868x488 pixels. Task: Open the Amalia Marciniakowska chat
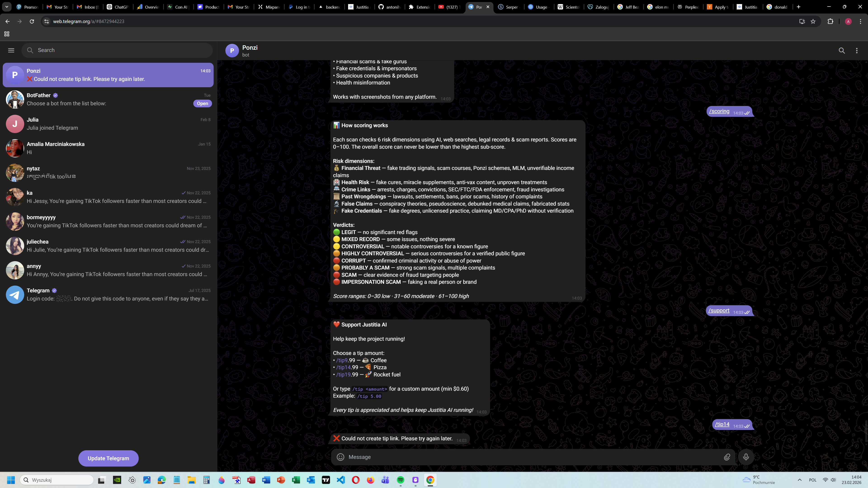coord(108,148)
